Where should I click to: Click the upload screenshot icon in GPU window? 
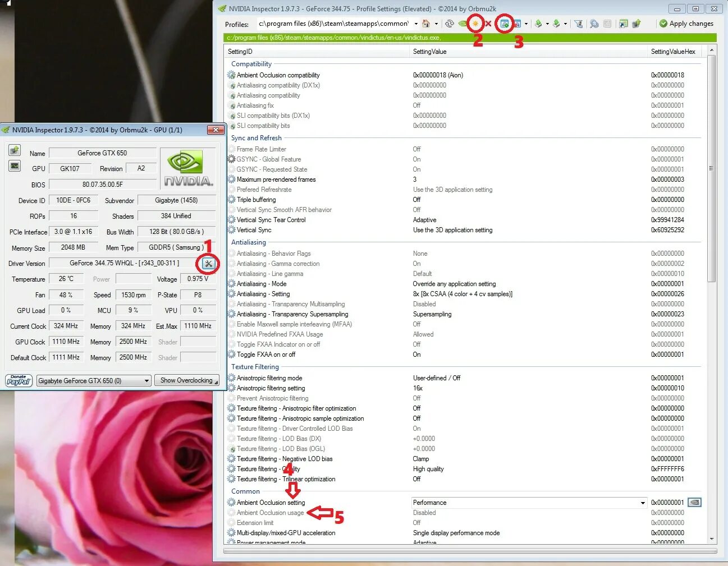coord(15,150)
